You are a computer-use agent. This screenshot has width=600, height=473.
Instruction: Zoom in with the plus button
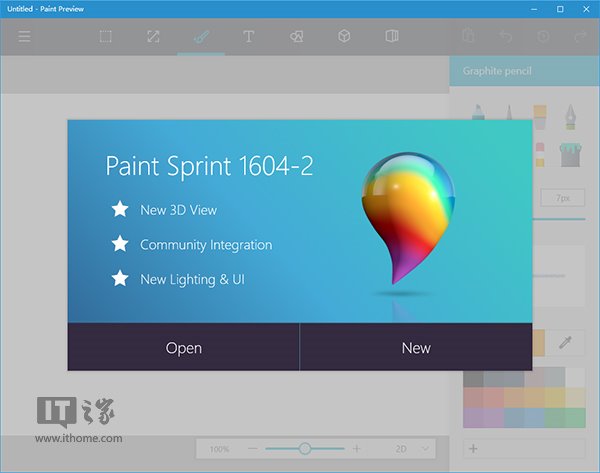[x=357, y=449]
